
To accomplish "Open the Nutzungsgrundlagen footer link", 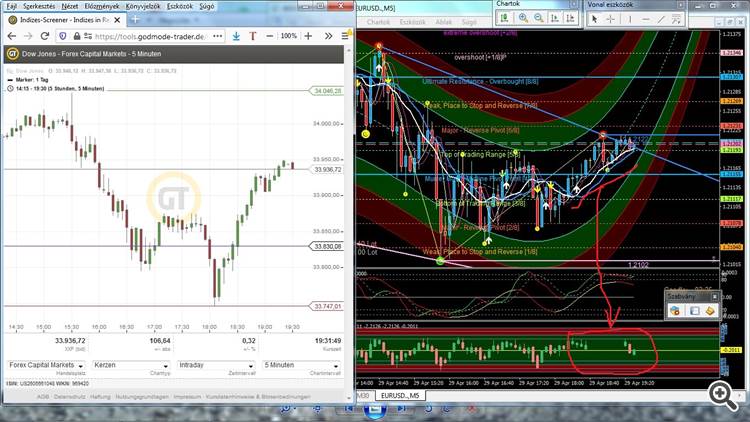I will [x=142, y=397].
